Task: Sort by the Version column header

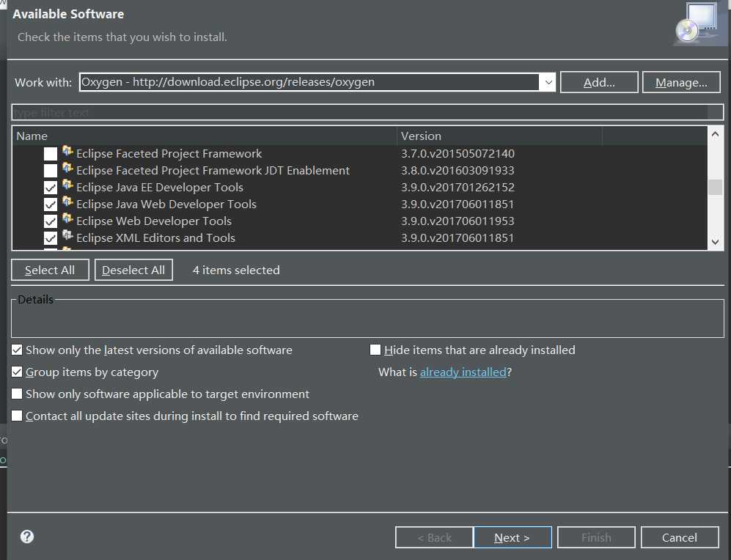Action: (x=499, y=136)
